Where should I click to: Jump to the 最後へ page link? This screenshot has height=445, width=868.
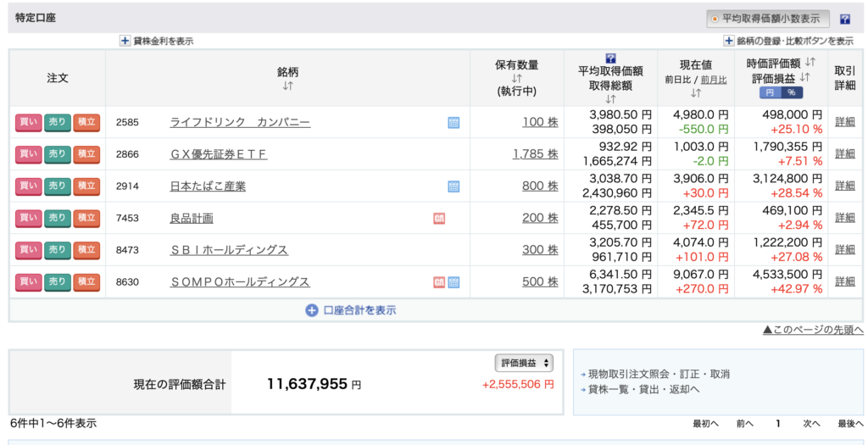point(850,423)
